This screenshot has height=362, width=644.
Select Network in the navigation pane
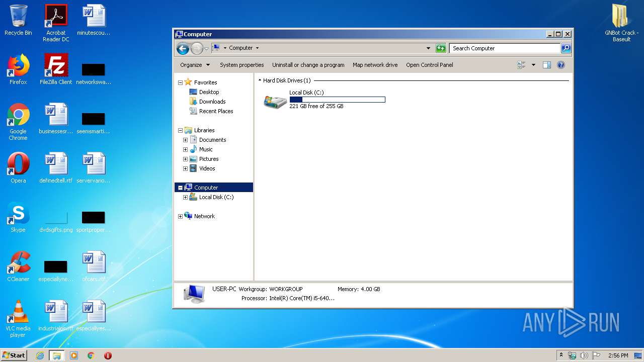pos(204,216)
